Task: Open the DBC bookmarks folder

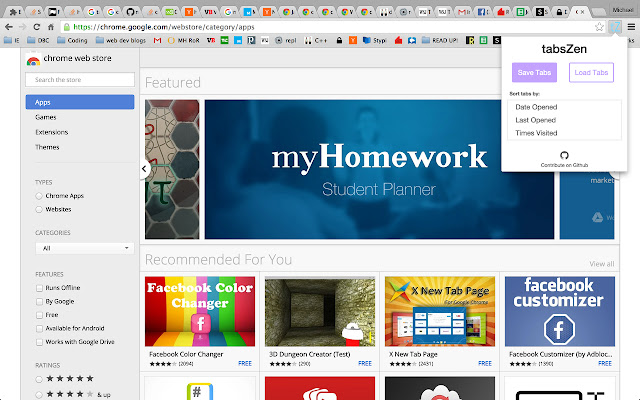Action: tap(38, 40)
